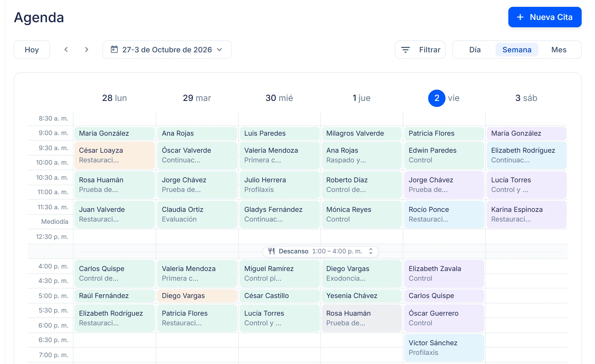
Task: Open Elizabeth Rodríguez's Saturday appointment
Action: (x=527, y=155)
